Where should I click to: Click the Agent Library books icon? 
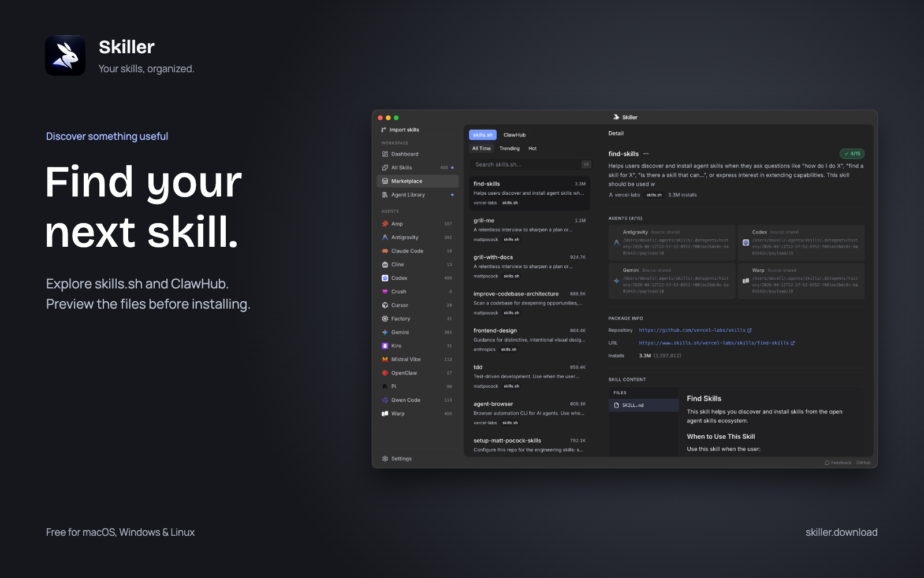tap(385, 195)
